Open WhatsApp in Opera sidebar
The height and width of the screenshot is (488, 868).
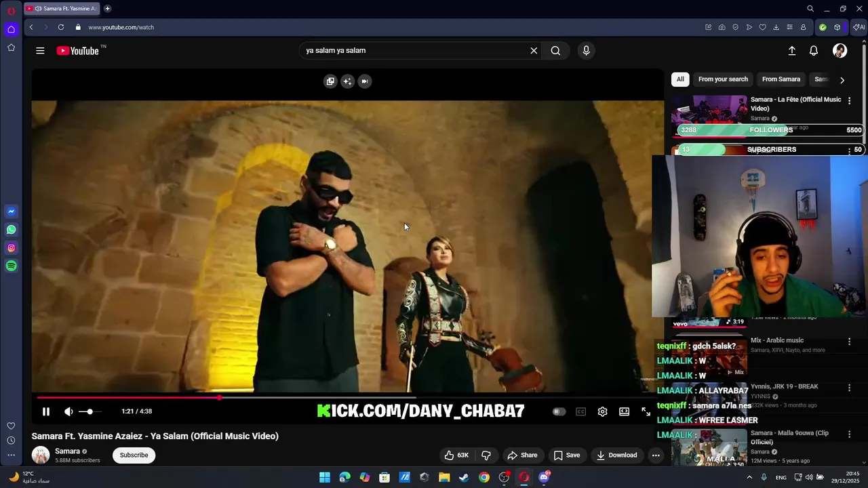tap(11, 230)
